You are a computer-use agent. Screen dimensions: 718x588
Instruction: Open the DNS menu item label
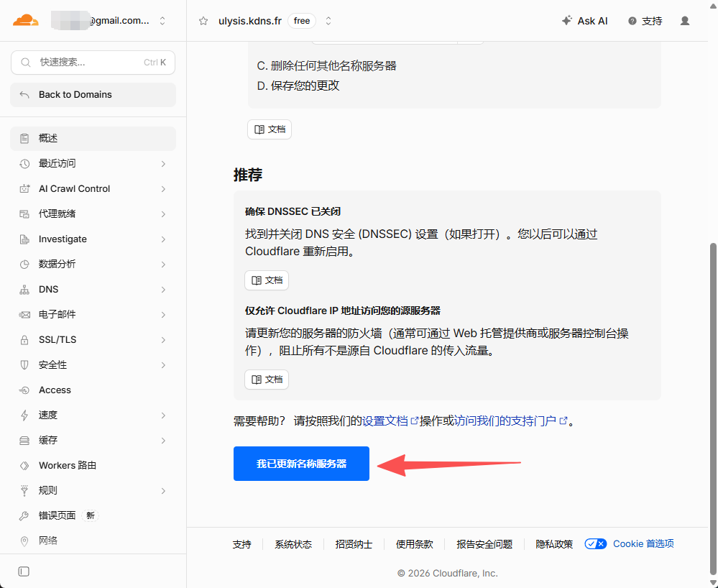49,290
